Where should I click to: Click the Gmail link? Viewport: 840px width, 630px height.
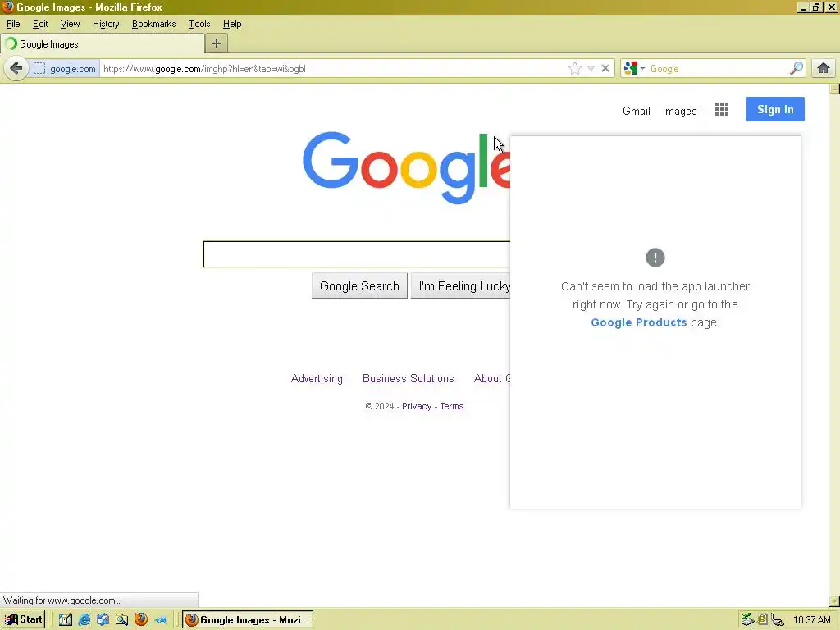coord(637,111)
